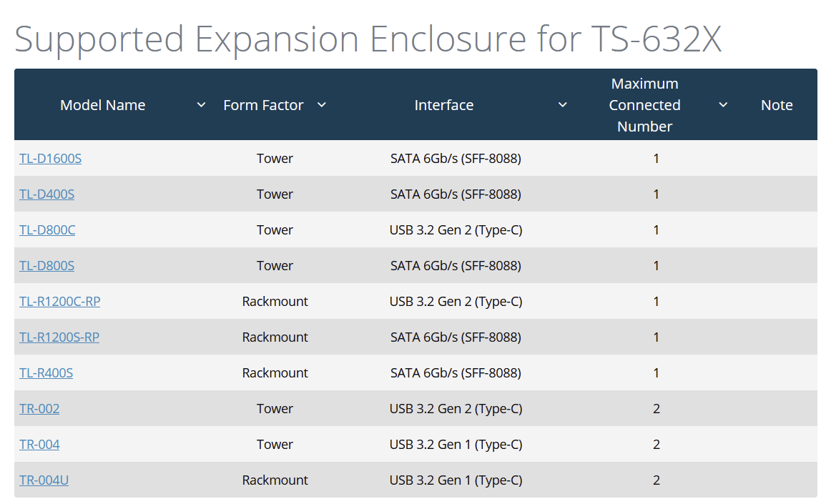Select the Interface column header text
Viewport: 821px width, 504px height.
443,105
